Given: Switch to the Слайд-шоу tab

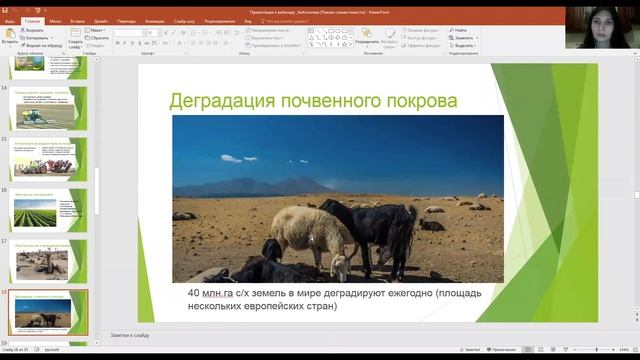Looking at the screenshot, I should pos(184,21).
